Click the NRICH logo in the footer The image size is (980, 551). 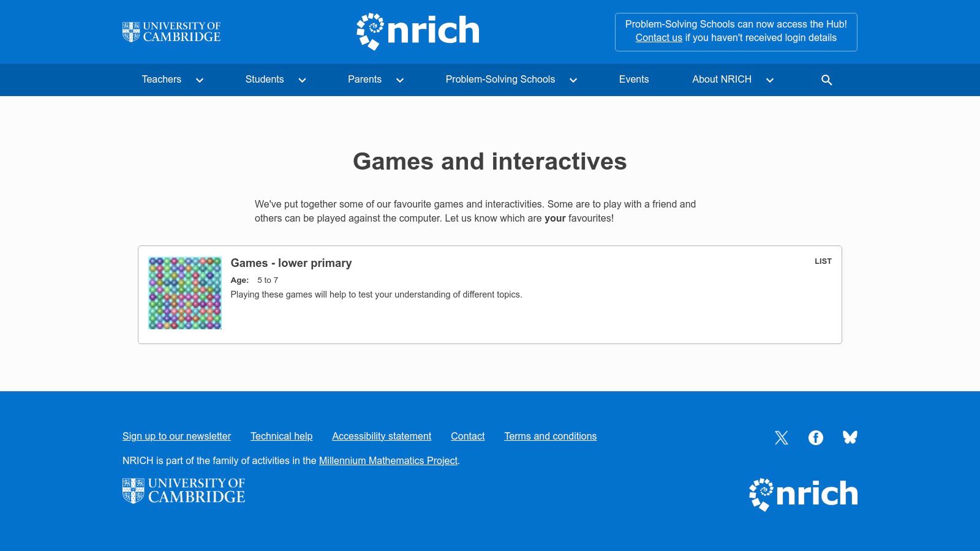(x=803, y=492)
